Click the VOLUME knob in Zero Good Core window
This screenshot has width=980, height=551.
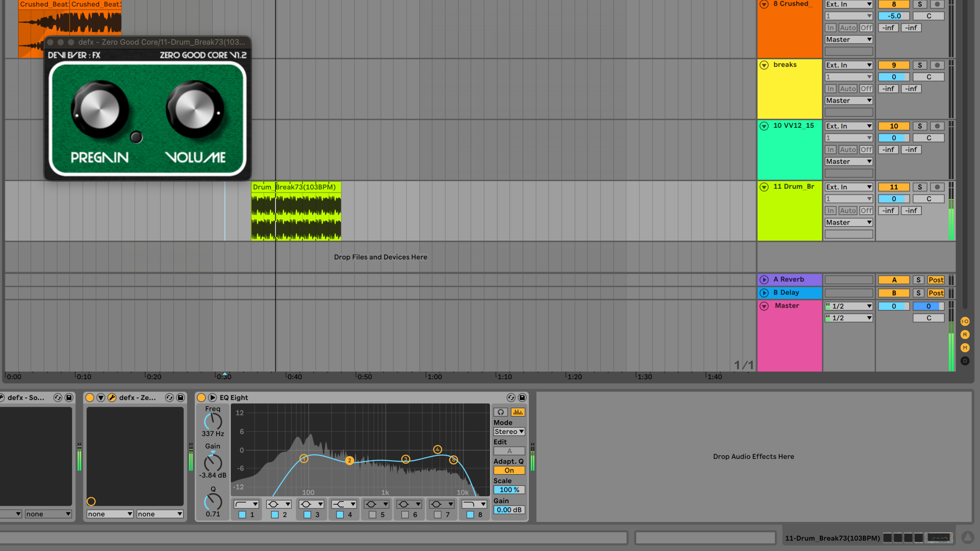click(195, 109)
